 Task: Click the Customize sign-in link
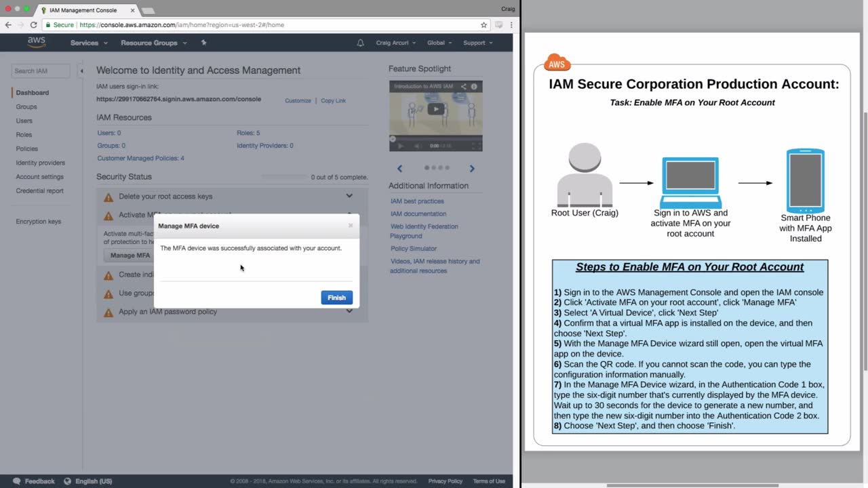coord(298,101)
